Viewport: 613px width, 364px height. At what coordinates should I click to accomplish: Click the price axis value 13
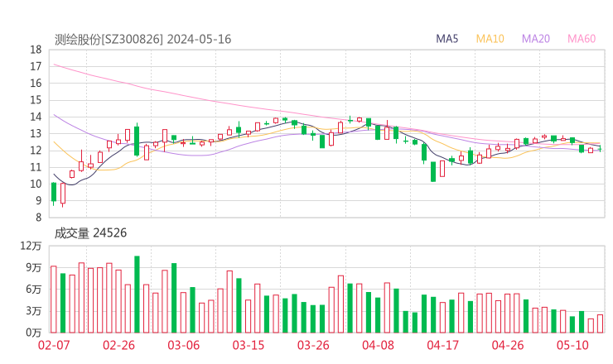coord(36,133)
